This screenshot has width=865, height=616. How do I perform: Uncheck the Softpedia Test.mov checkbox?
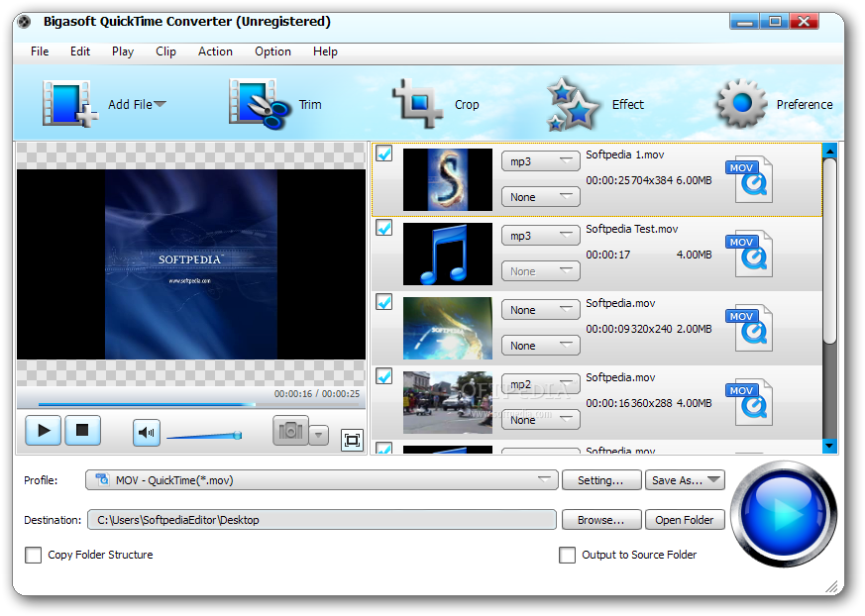coord(384,228)
